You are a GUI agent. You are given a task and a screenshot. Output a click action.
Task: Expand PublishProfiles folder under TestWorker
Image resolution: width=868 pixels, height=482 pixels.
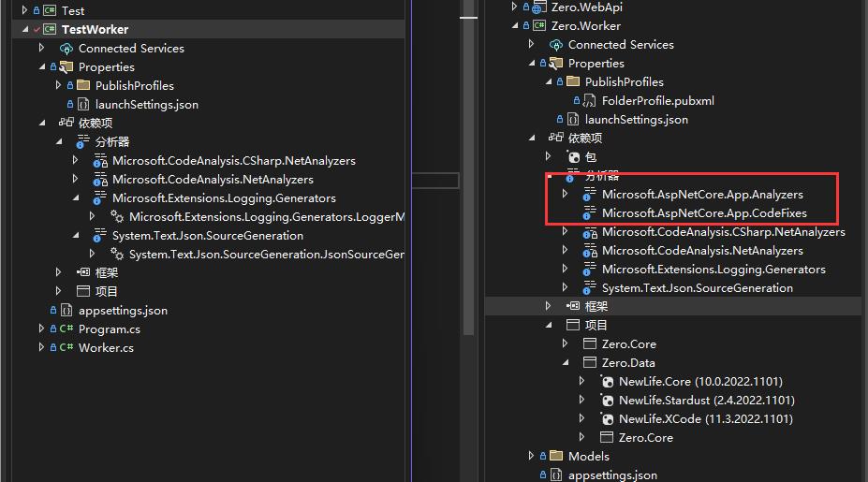tap(58, 85)
